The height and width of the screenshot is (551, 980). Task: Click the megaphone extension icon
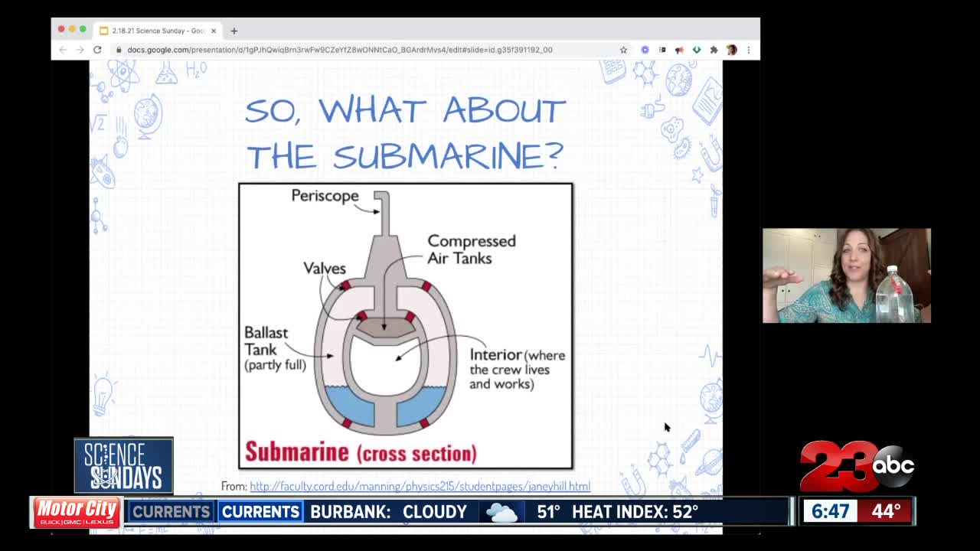pyautogui.click(x=679, y=50)
